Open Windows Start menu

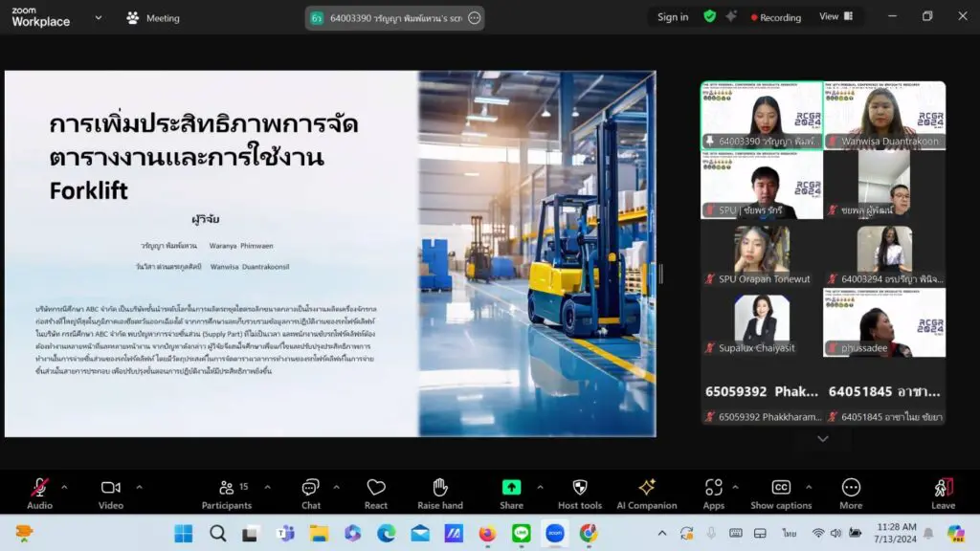tap(183, 534)
